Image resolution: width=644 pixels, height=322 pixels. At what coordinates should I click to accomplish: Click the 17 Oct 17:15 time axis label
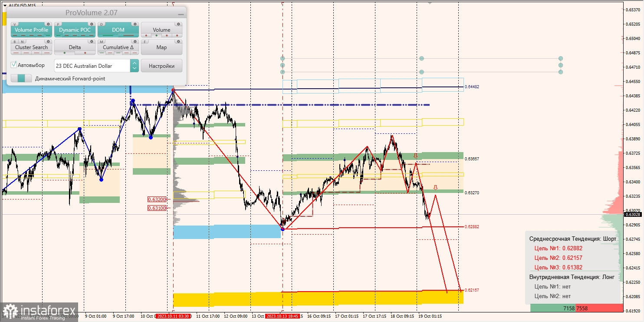375,316
